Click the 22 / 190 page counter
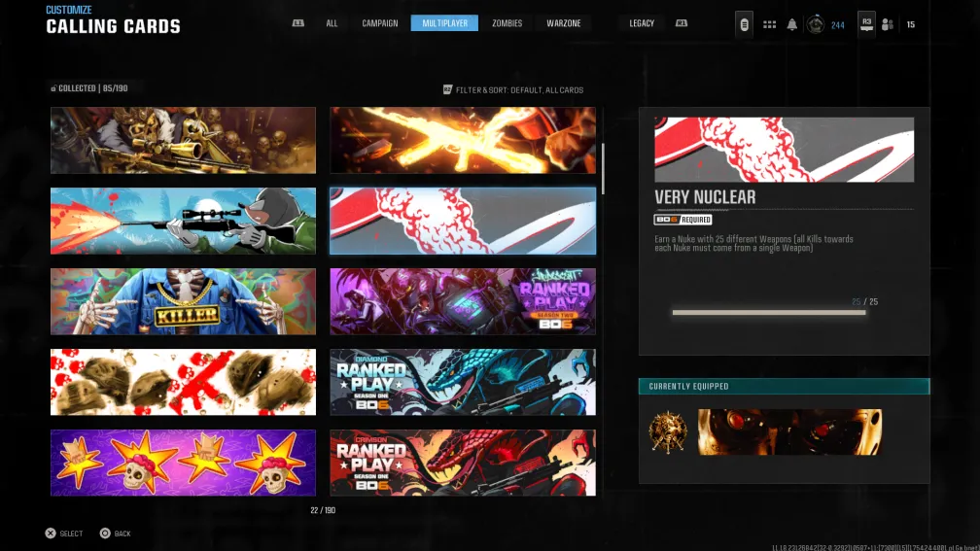 coord(323,510)
